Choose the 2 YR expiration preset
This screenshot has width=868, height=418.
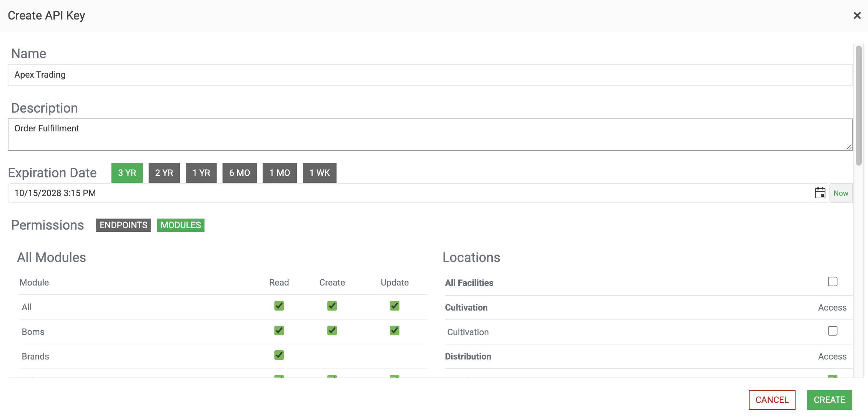pyautogui.click(x=164, y=173)
